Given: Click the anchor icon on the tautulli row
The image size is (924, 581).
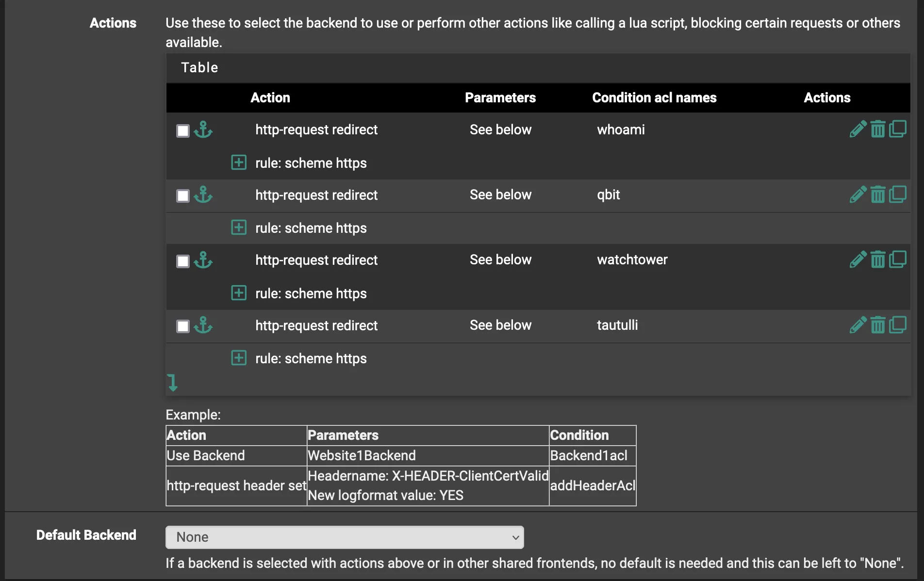Looking at the screenshot, I should [x=203, y=326].
